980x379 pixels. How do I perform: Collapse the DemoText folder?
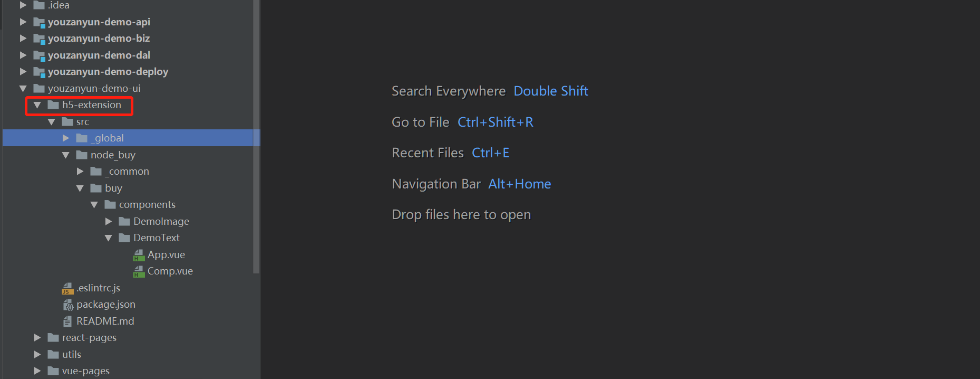[x=108, y=238]
